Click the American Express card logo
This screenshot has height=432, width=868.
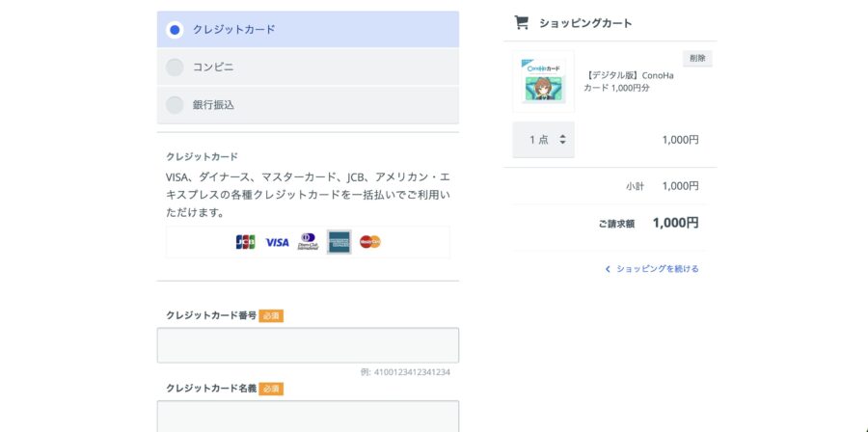339,242
